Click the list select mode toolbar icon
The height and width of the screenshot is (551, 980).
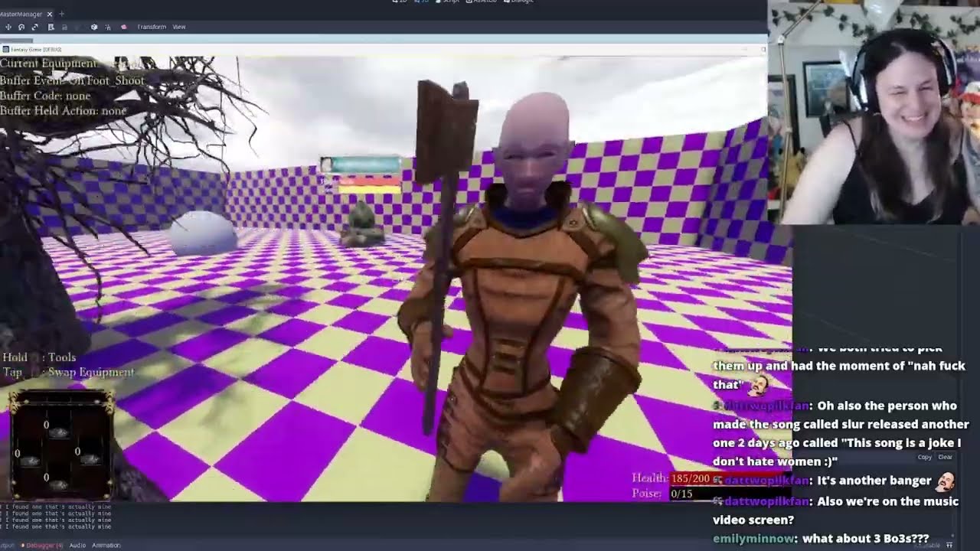pyautogui.click(x=51, y=27)
